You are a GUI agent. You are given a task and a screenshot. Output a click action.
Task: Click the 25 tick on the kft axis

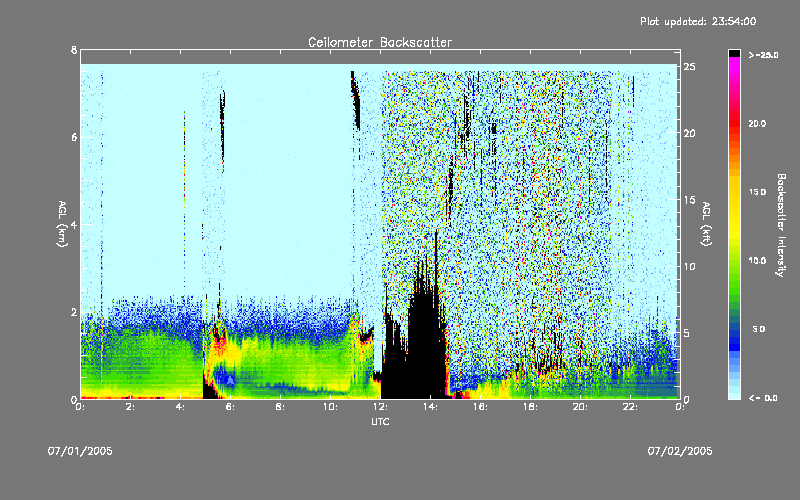(x=689, y=67)
